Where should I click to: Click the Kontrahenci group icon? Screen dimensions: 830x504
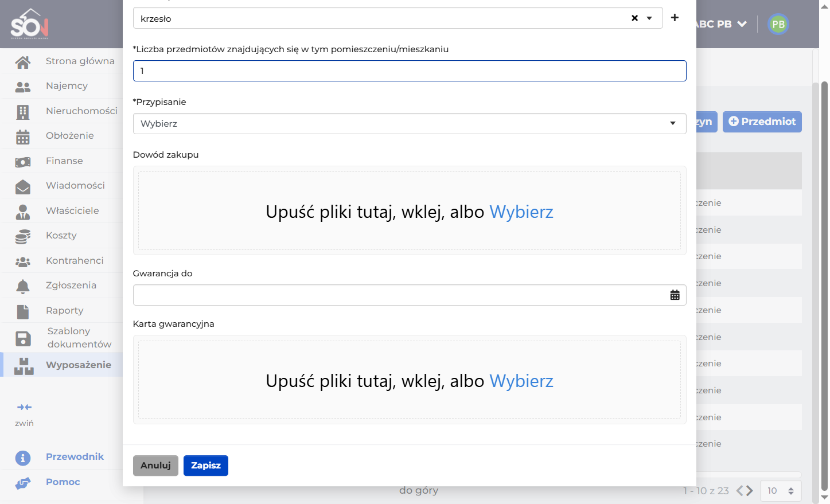click(23, 261)
